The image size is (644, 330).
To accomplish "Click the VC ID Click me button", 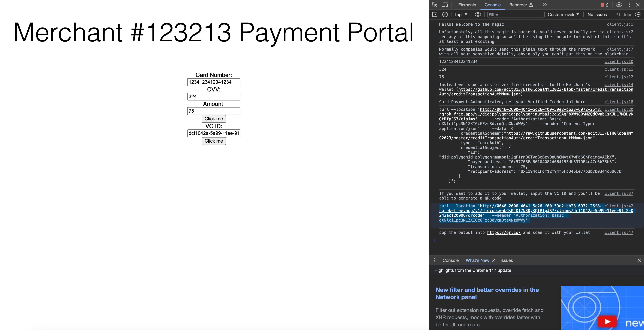I will pos(213,141).
